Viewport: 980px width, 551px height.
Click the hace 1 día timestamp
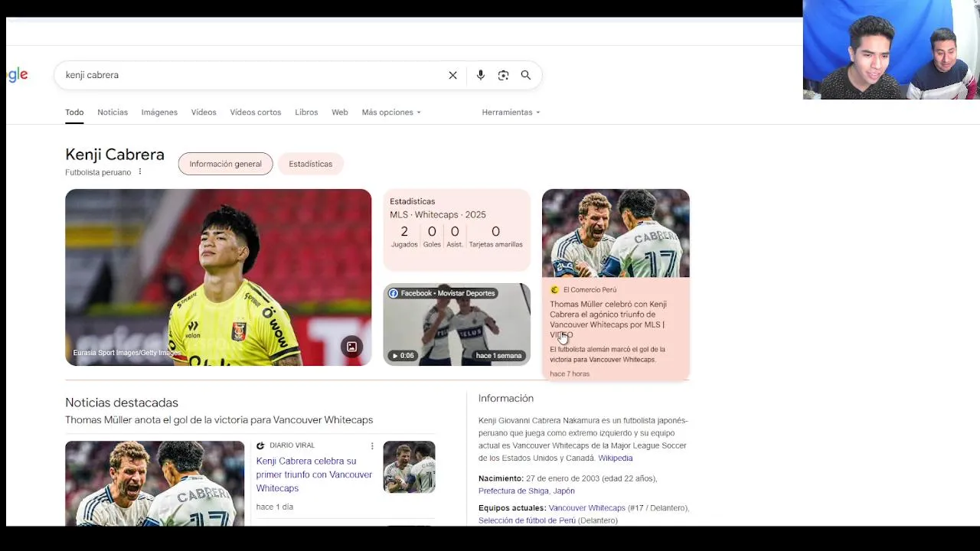click(275, 507)
